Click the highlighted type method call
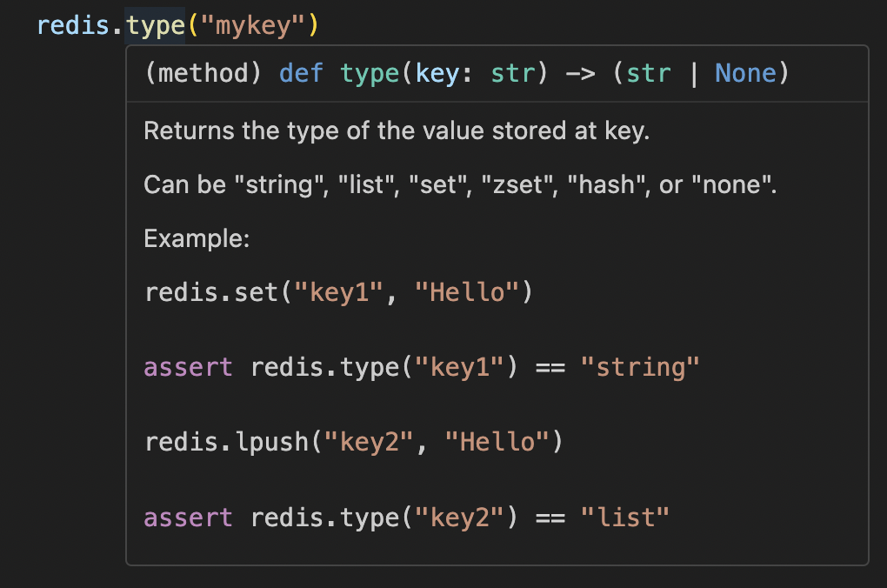Viewport: 887px width, 588px height. coord(155,25)
